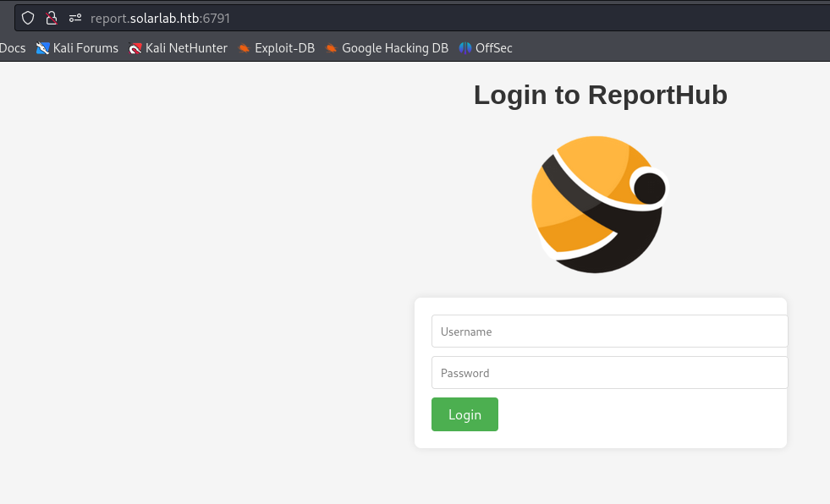Open the site permissions icon in address bar
Screen dimensions: 830x504
pyautogui.click(x=75, y=18)
